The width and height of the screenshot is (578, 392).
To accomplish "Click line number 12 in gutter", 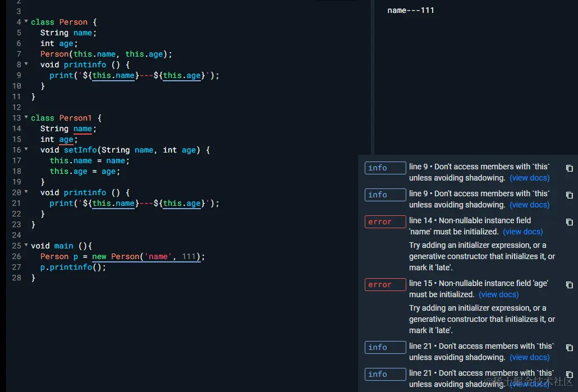I will pos(17,107).
